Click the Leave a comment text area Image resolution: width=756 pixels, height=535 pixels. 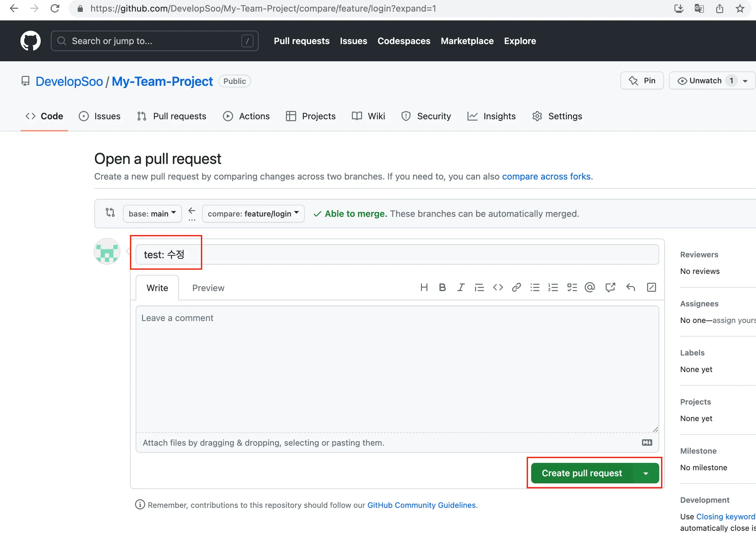(x=397, y=369)
